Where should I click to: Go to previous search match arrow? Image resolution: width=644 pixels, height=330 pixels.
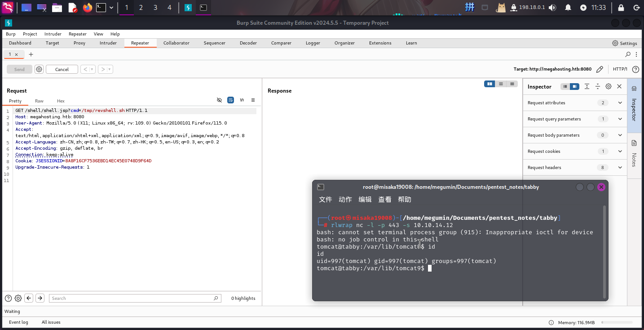29,298
